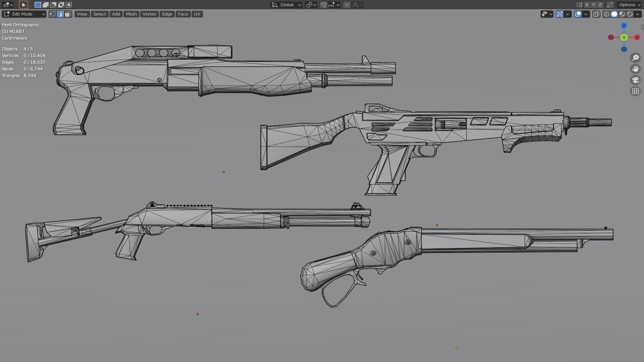Click the Edges '0 / 18,037' statistic
Screen dimensions: 644x362
35,62
